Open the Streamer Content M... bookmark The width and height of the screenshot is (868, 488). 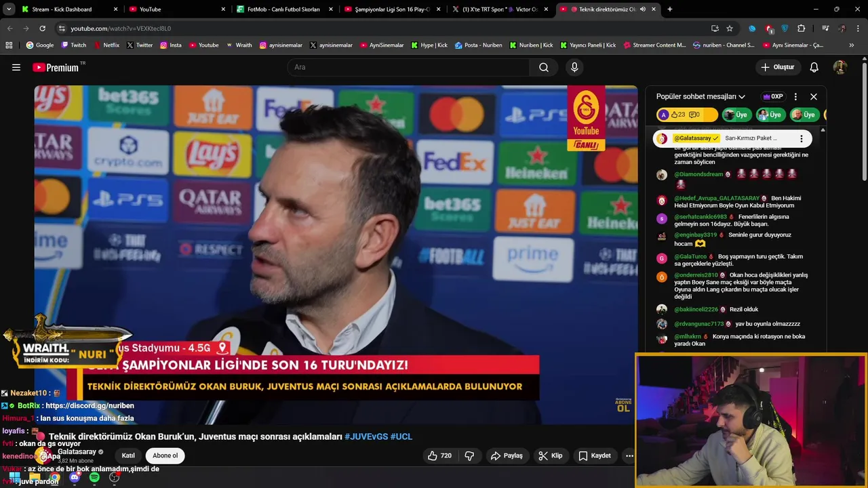click(x=654, y=45)
